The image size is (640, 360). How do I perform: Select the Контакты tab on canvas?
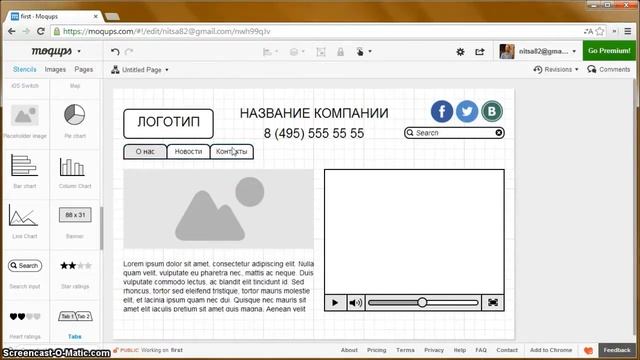point(231,151)
